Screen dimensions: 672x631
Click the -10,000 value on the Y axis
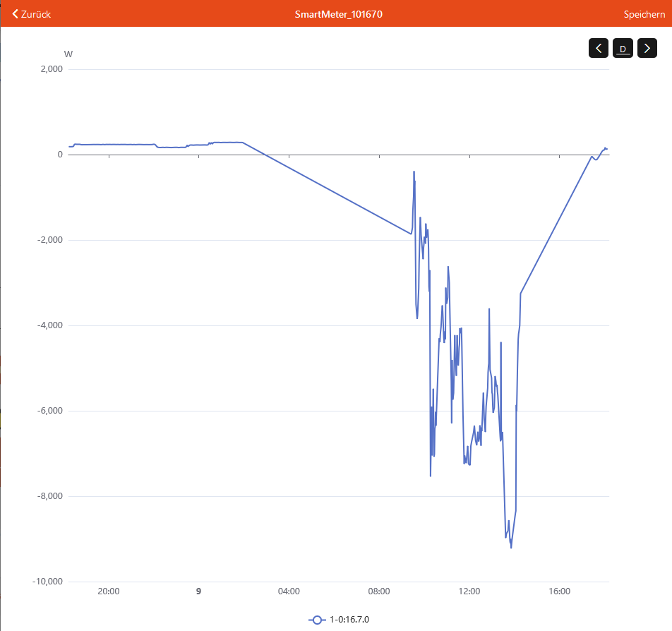point(47,582)
